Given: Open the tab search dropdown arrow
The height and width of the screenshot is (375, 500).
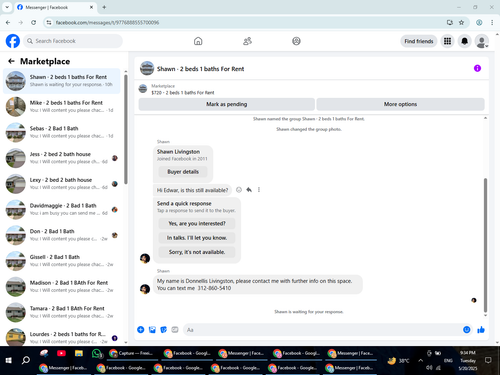Looking at the screenshot, I should point(7,7).
